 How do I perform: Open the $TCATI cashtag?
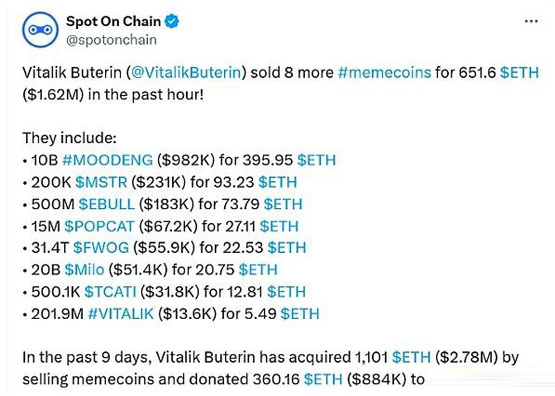pos(110,292)
